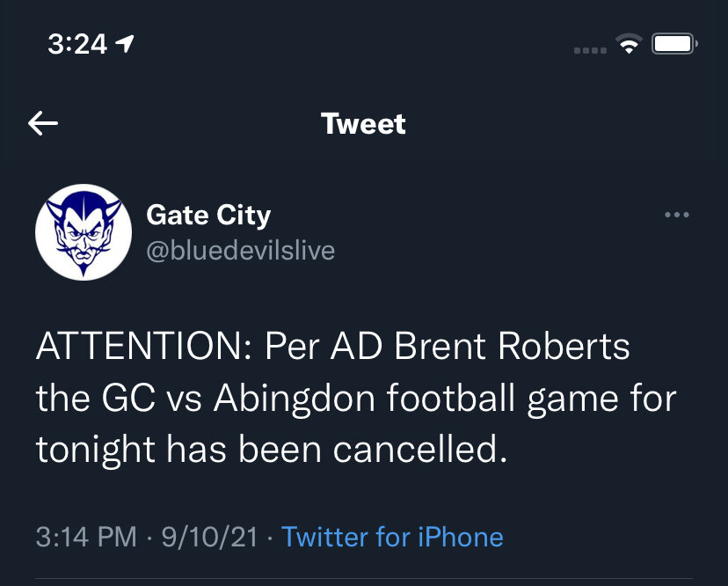Click the word football in tweet
The image size is (728, 586).
(455, 399)
